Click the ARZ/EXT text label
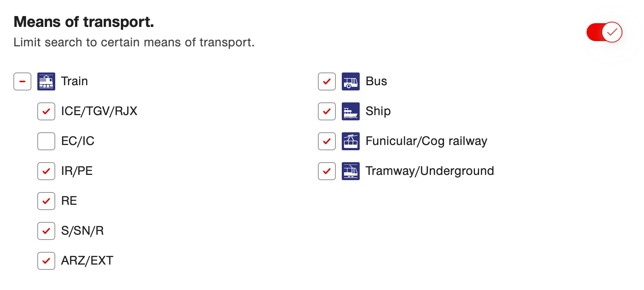The width and height of the screenshot is (644, 290). click(x=87, y=261)
